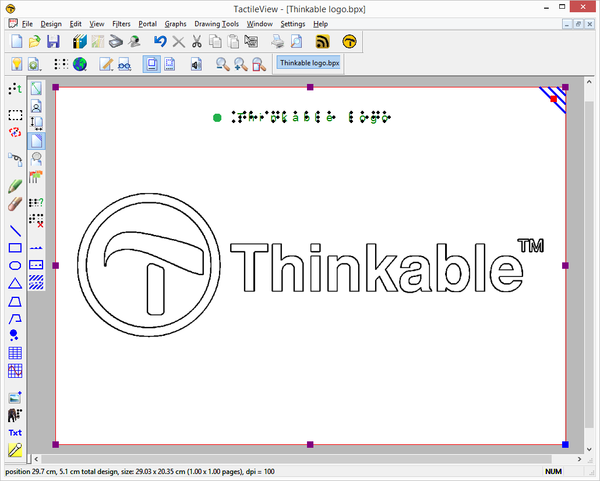Open the Settings menu
The image size is (600, 481).
click(x=293, y=24)
